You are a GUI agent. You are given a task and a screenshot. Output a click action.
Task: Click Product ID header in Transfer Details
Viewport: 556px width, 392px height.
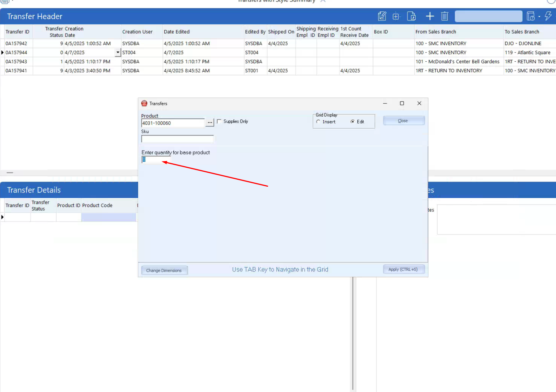69,205
